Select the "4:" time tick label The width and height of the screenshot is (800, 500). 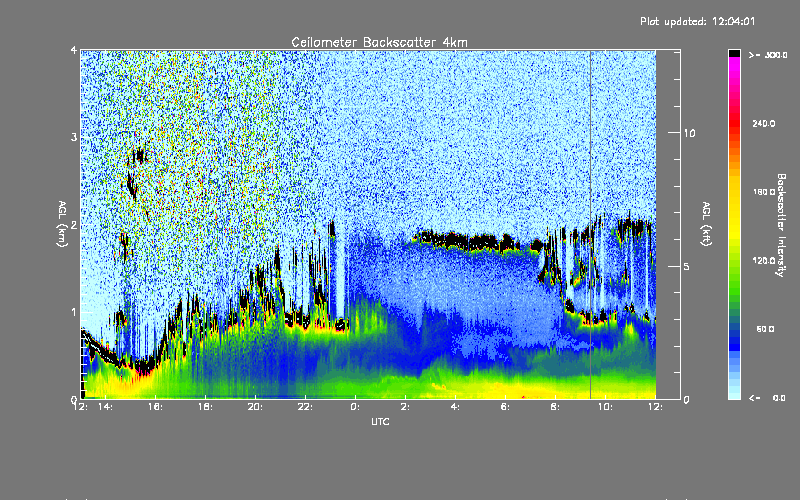455,407
